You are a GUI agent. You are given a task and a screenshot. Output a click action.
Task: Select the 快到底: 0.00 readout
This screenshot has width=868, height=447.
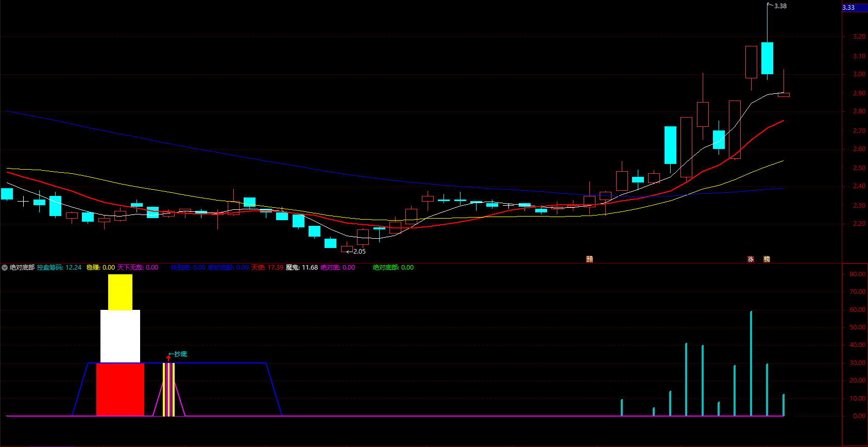pyautogui.click(x=188, y=268)
